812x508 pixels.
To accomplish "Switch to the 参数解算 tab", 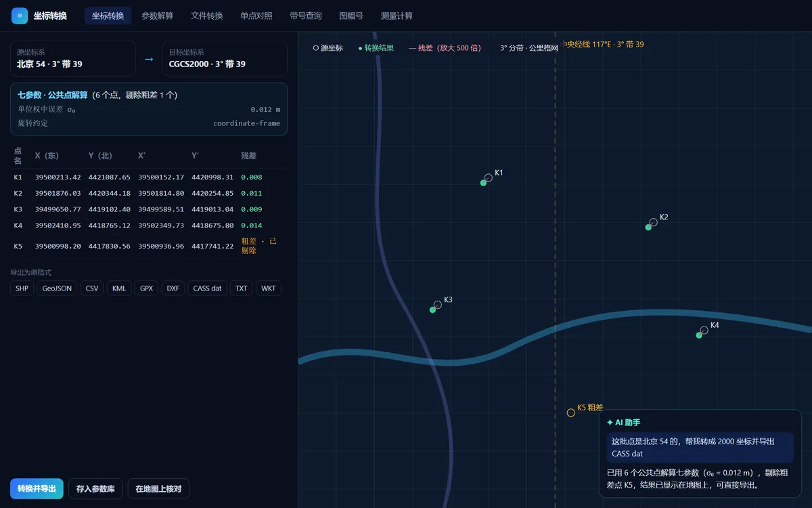I will click(x=158, y=16).
